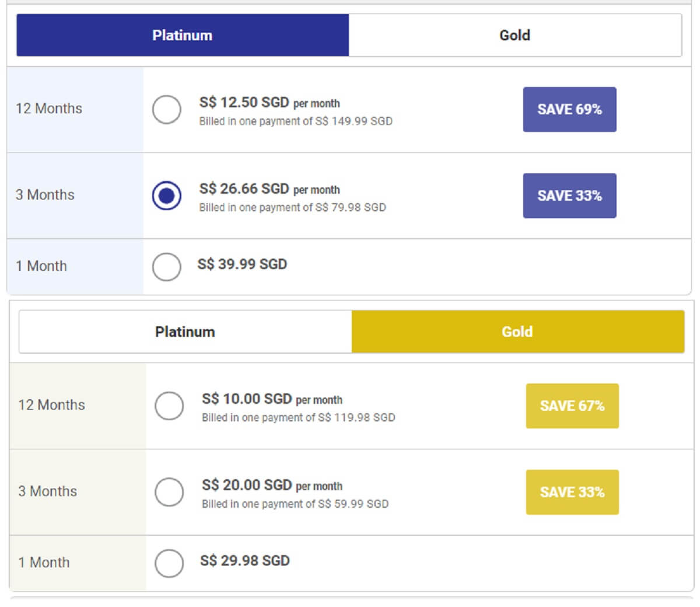
Task: Click the S$ 39.99 SGD price text
Action: point(242,264)
